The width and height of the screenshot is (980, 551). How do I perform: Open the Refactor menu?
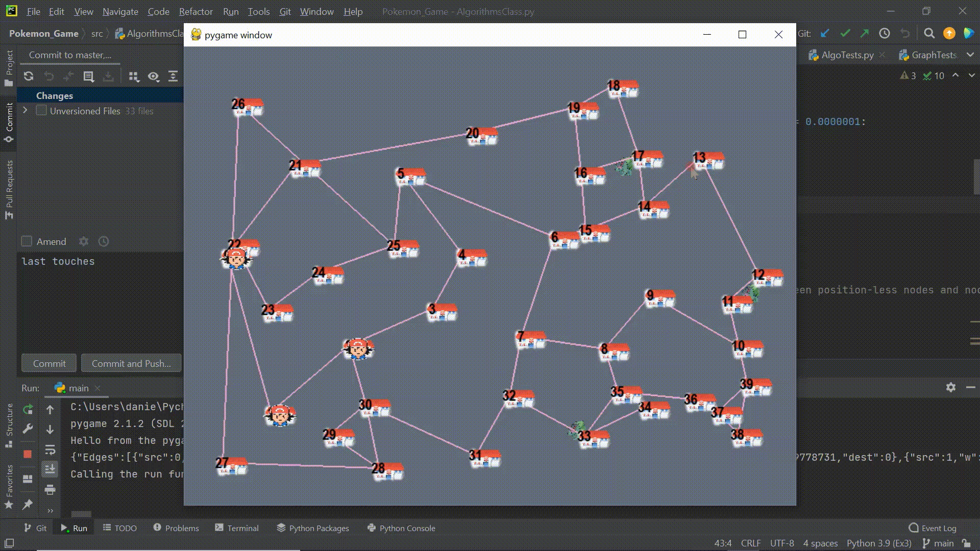pyautogui.click(x=195, y=11)
